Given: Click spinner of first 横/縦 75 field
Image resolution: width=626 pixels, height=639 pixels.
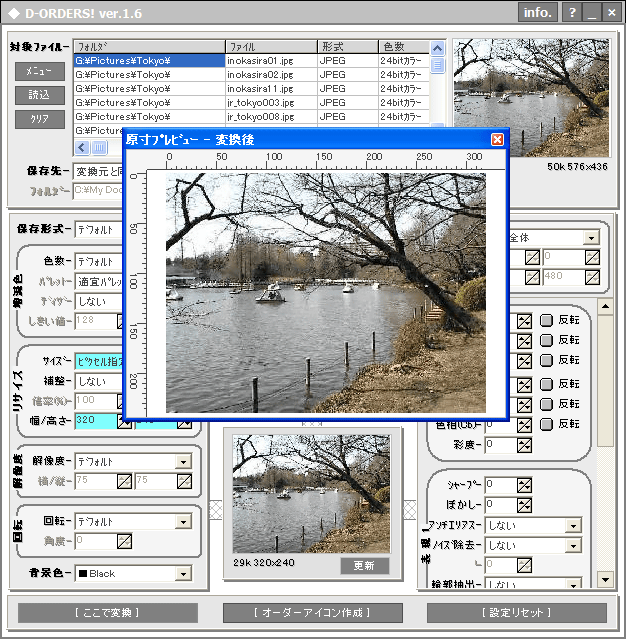Looking at the screenshot, I should click(x=124, y=481).
